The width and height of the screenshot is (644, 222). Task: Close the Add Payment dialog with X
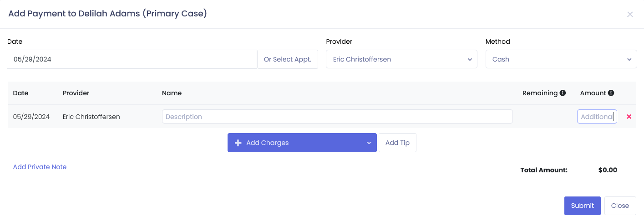click(630, 14)
